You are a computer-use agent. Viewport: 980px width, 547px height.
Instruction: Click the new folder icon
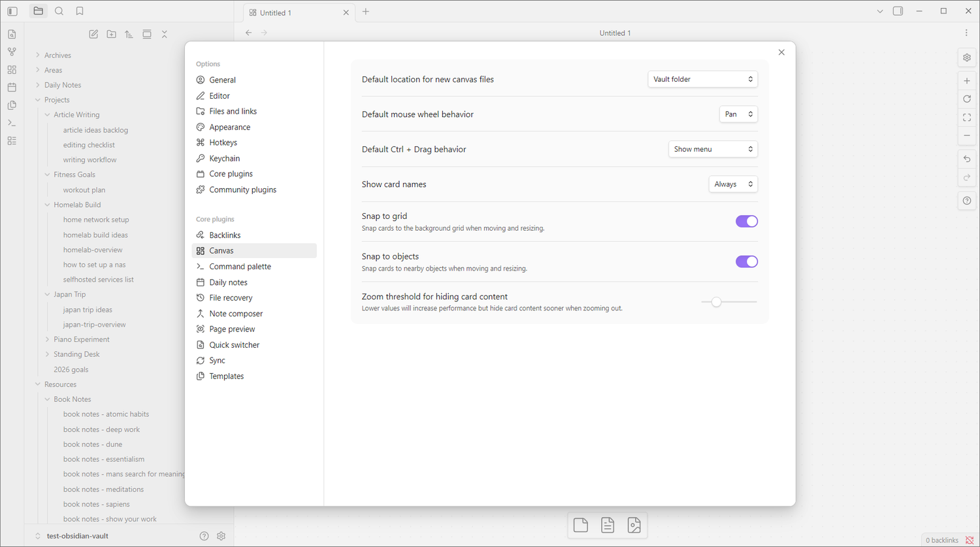pyautogui.click(x=112, y=34)
